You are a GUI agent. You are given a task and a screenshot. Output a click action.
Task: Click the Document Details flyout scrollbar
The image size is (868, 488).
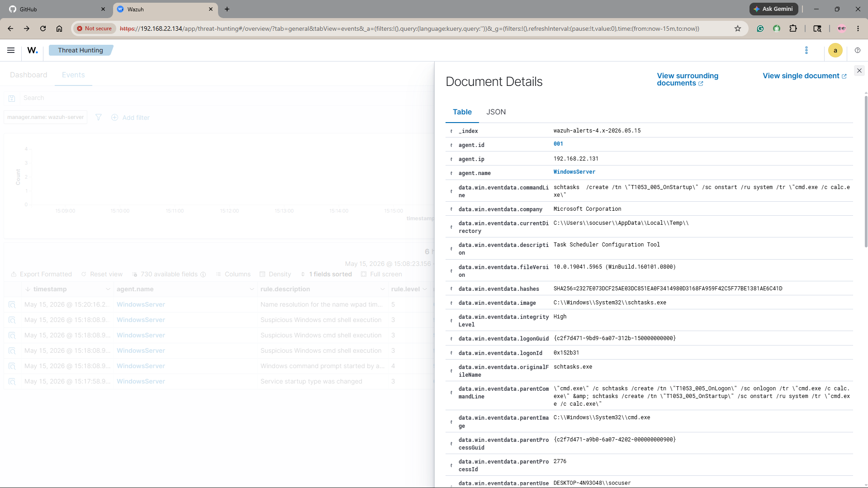pos(866,172)
